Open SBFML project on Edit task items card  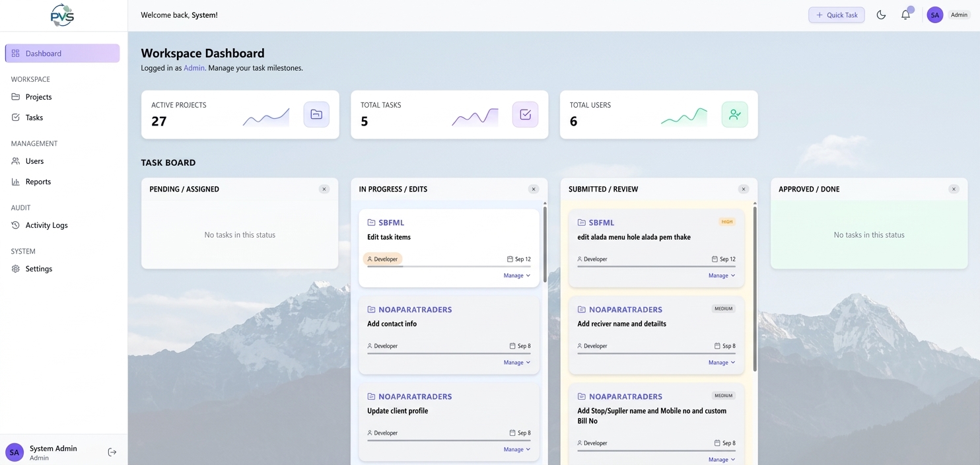tap(392, 223)
